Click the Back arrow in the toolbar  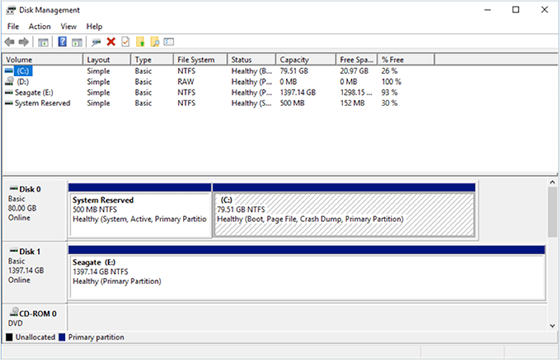[10, 42]
